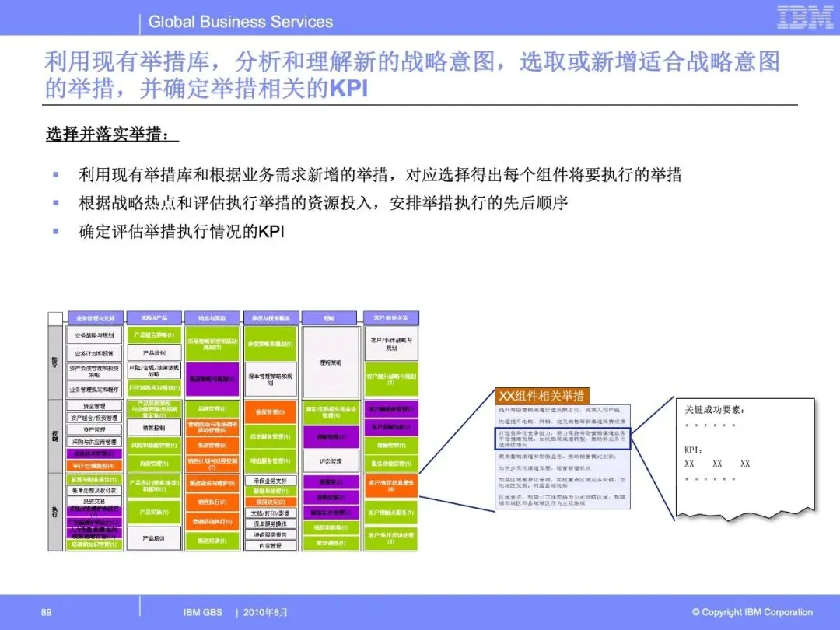840x630 pixels.
Task: Click the 控制 row label
Action: [55, 436]
